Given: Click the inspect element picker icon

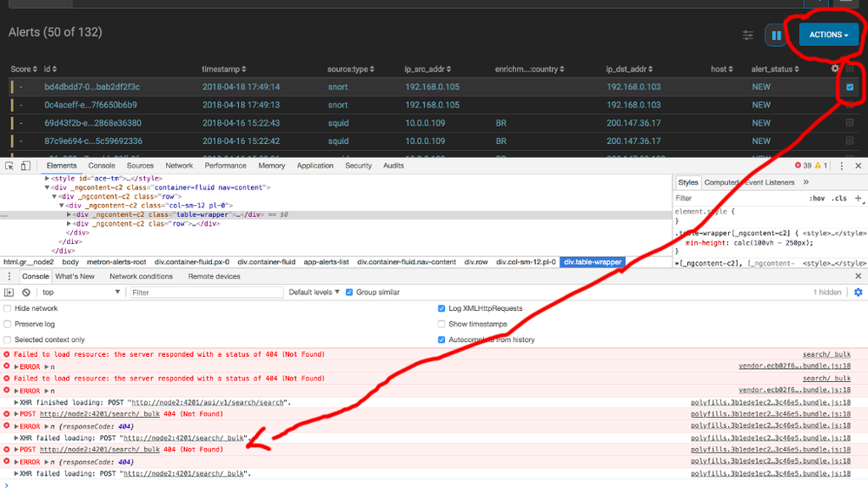Looking at the screenshot, I should click(10, 165).
